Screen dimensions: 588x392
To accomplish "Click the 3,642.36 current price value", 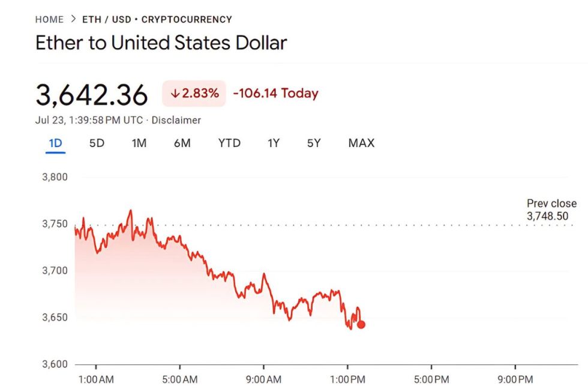I will click(91, 94).
